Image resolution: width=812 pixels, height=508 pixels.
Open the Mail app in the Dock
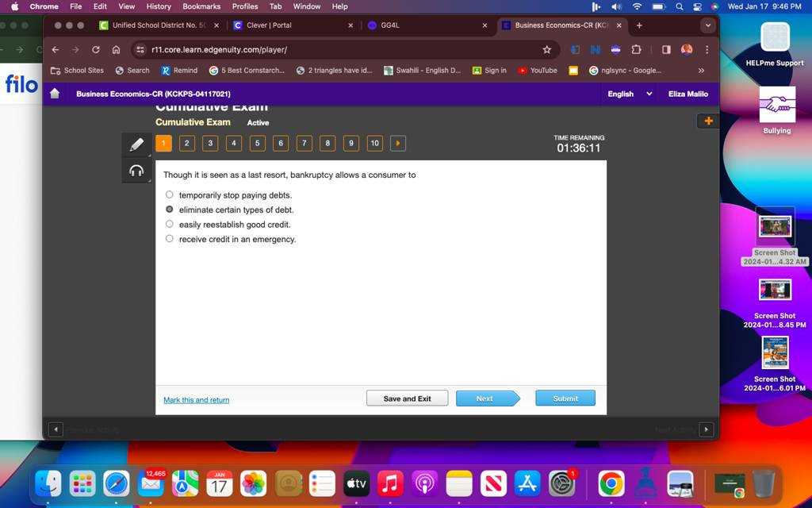click(x=151, y=484)
